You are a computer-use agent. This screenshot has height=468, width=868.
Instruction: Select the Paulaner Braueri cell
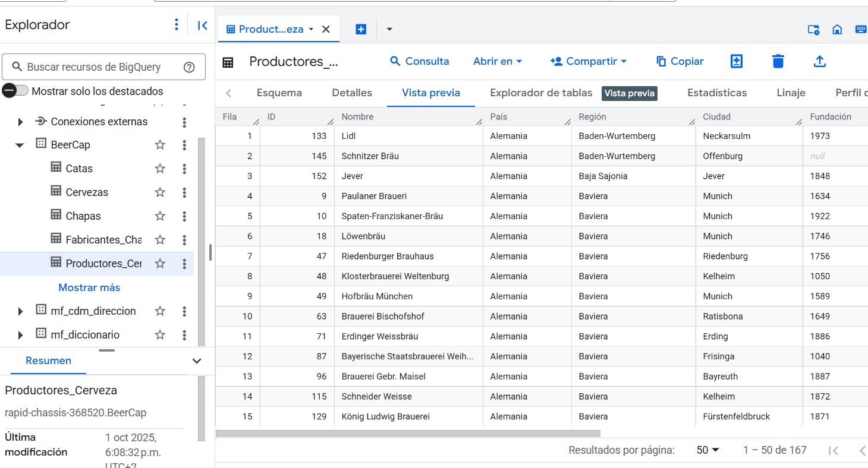pos(409,196)
